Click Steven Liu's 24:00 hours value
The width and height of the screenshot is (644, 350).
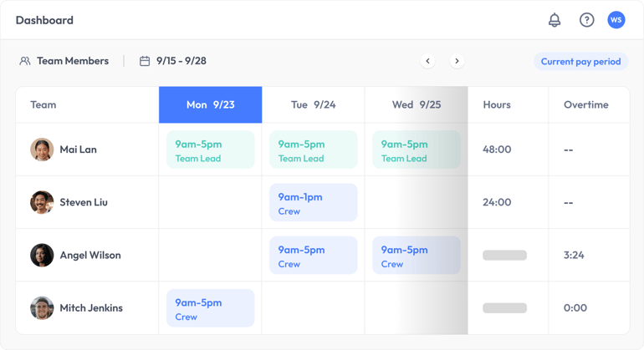point(497,202)
